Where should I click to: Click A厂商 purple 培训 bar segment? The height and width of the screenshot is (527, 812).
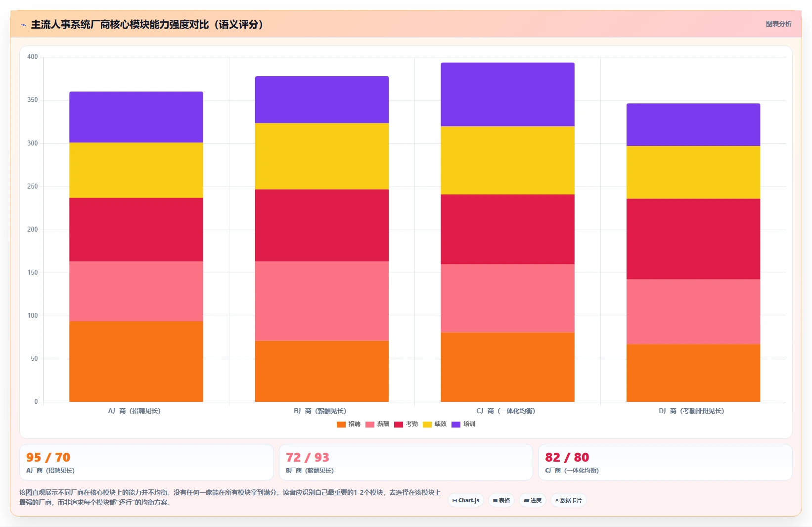pos(136,117)
